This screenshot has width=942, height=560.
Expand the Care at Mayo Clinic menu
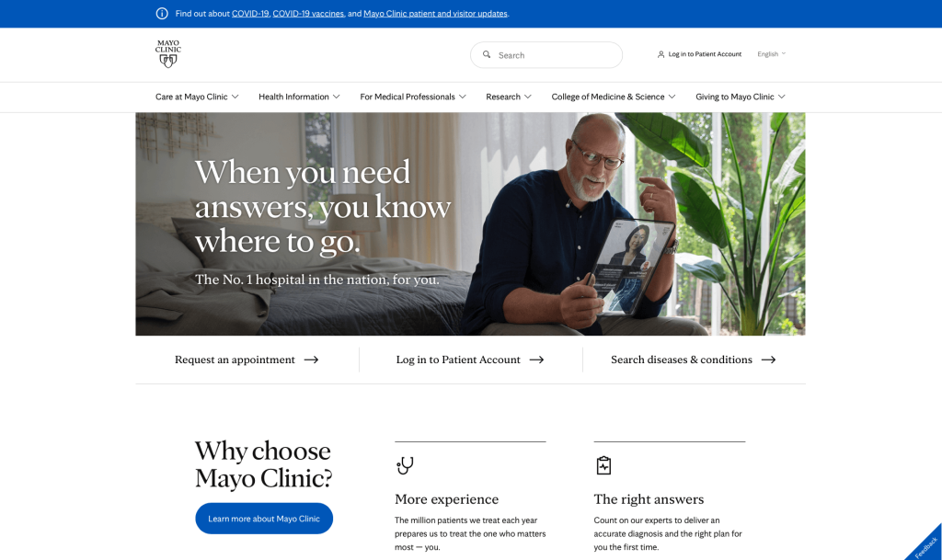pos(197,97)
